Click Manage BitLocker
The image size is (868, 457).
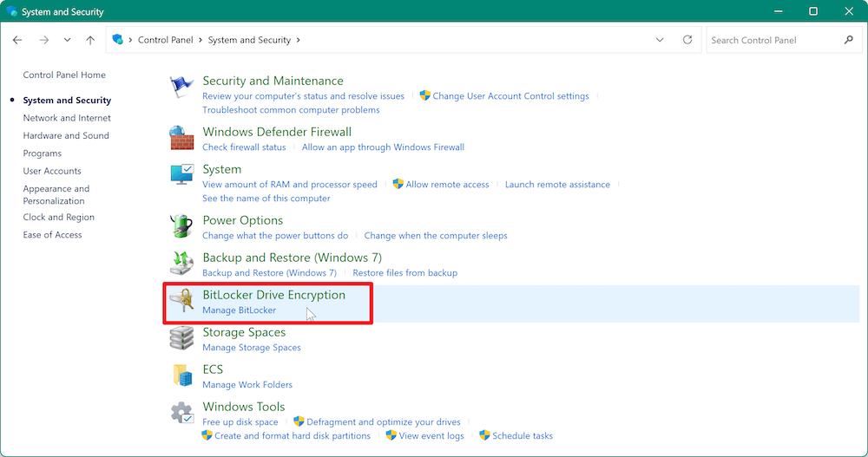click(x=240, y=310)
